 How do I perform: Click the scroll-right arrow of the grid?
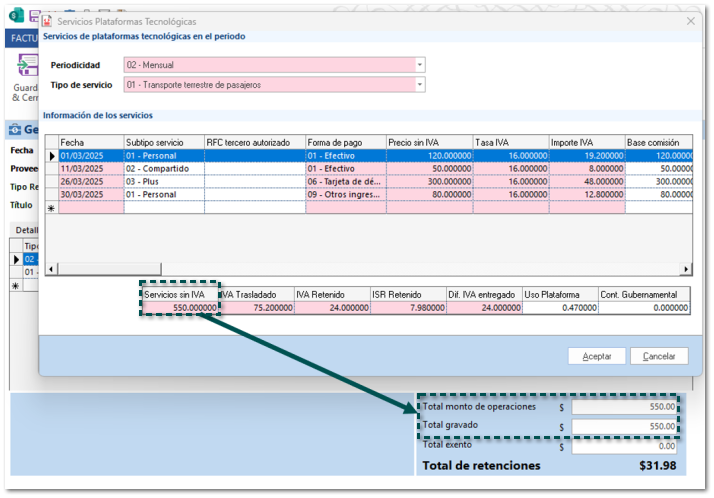tap(686, 269)
